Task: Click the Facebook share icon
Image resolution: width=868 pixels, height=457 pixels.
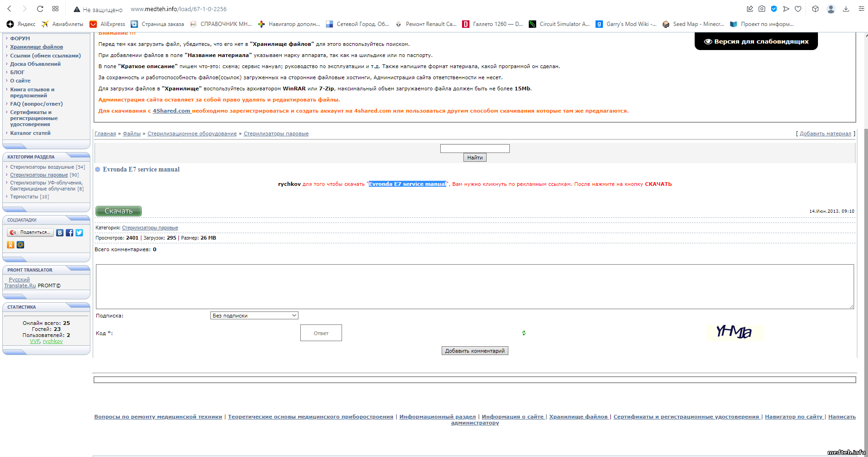Action: coord(70,233)
